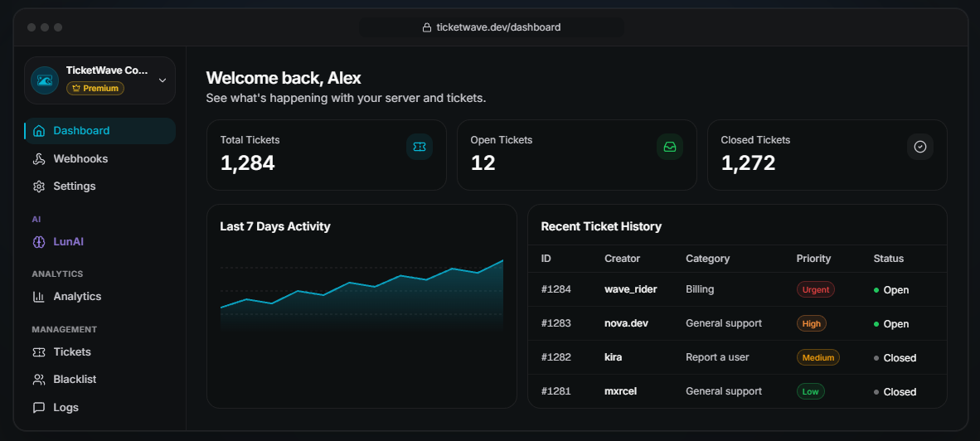Click the Webhooks icon in sidebar

pos(39,158)
